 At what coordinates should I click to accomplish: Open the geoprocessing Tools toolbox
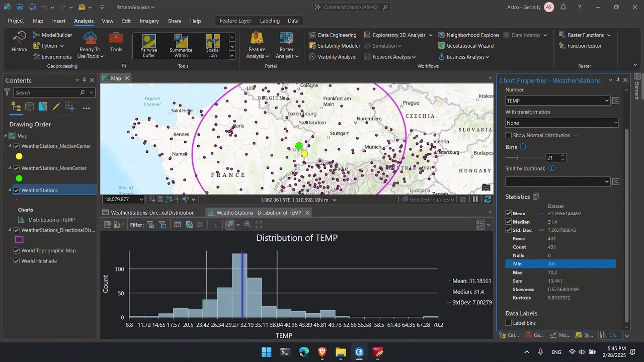click(116, 42)
